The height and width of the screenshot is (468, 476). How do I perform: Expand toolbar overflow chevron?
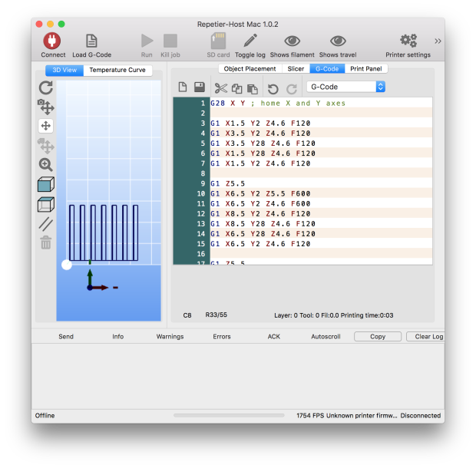438,41
